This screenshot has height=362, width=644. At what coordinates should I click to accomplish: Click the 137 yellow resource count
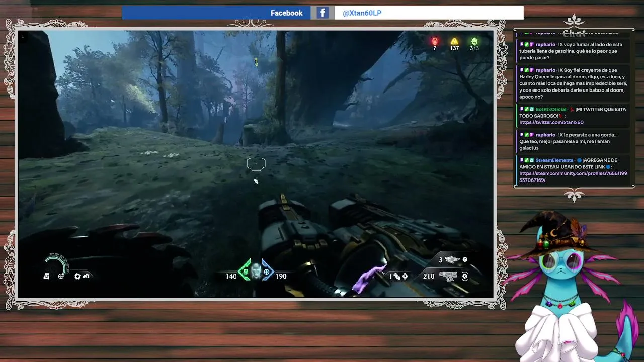pos(454,49)
